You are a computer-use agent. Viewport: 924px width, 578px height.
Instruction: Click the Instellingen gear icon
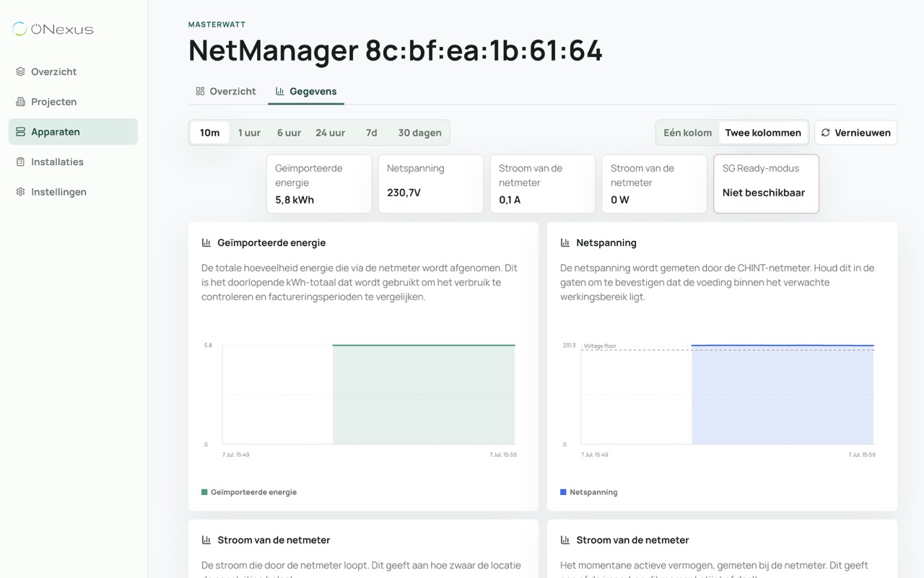(x=20, y=192)
